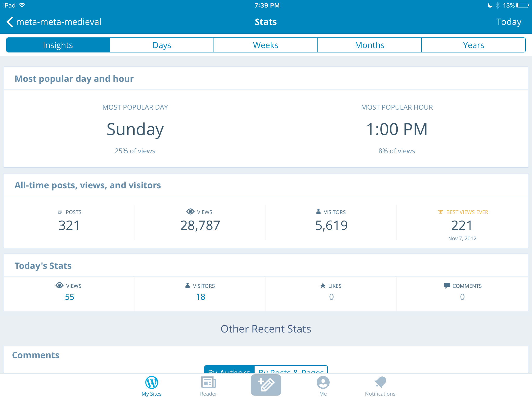
Task: Tap the eye icon in Today's Views
Action: (x=59, y=285)
